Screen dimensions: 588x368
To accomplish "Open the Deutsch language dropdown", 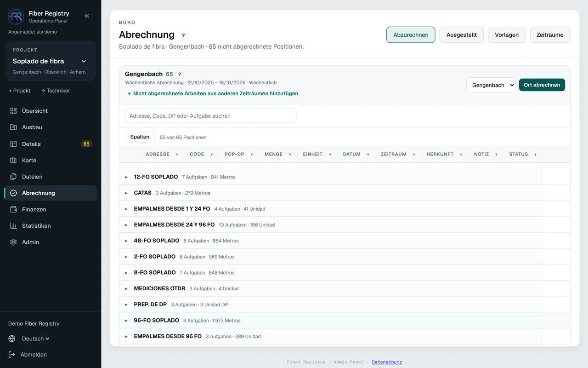I will pyautogui.click(x=36, y=339).
